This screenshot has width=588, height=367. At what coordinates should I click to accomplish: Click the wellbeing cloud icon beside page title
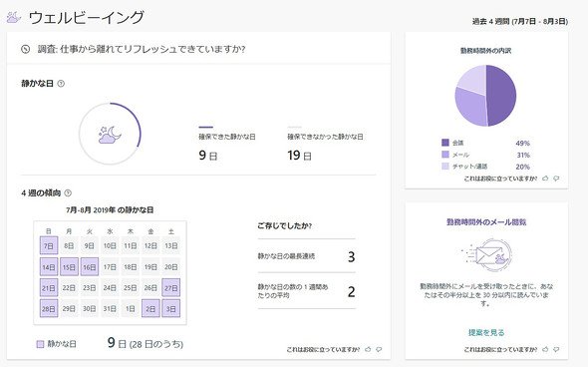tap(14, 17)
